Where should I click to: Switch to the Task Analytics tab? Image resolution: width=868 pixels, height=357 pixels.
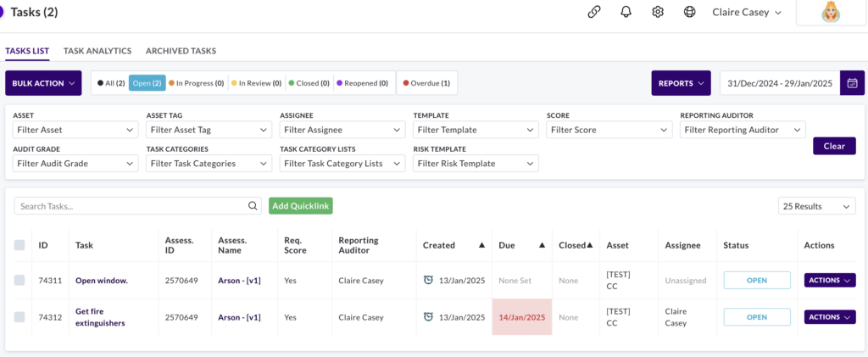(x=97, y=51)
